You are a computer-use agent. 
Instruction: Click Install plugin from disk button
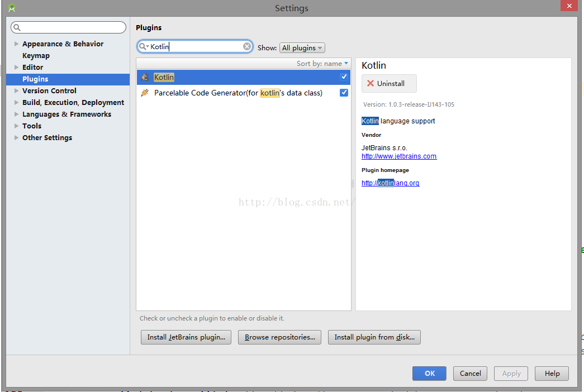(374, 337)
